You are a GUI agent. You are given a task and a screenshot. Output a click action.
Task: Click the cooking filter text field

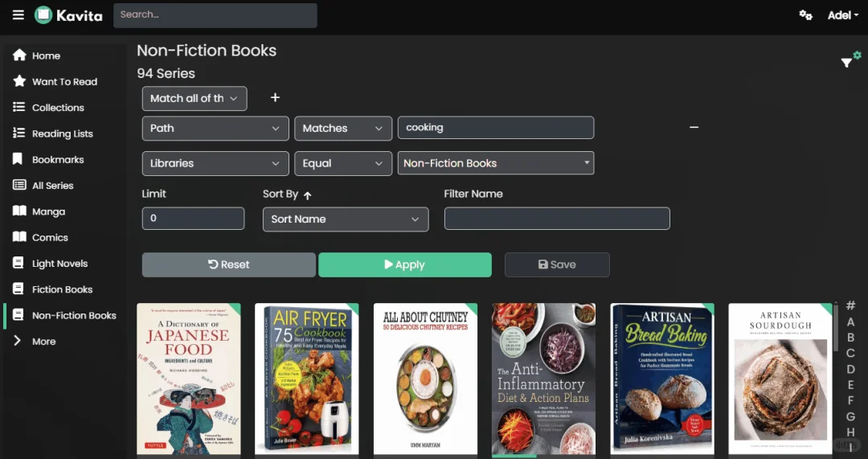[x=496, y=127]
